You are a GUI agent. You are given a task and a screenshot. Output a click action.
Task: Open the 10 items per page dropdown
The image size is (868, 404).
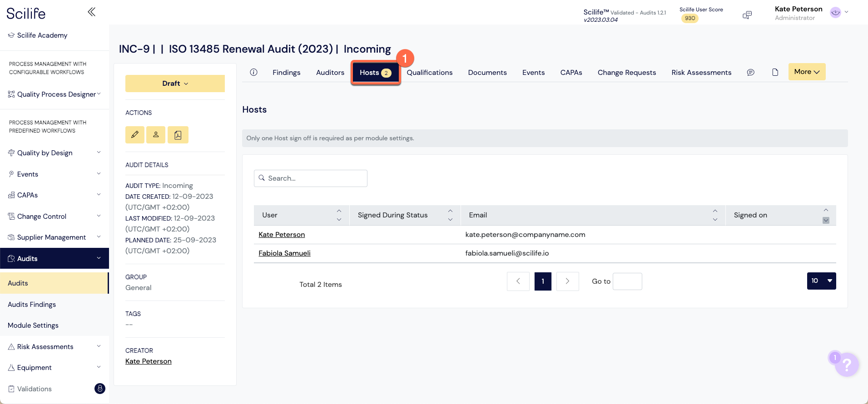pos(821,281)
